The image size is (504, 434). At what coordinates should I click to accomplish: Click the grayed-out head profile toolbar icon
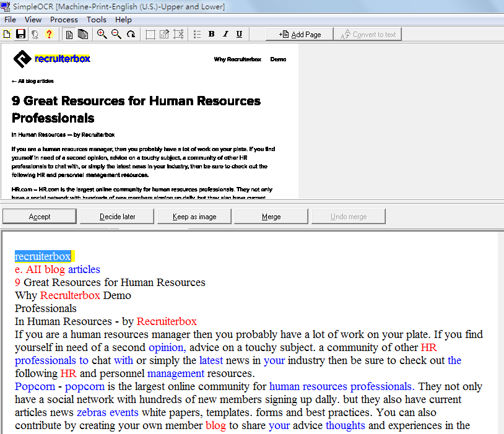coord(35,34)
